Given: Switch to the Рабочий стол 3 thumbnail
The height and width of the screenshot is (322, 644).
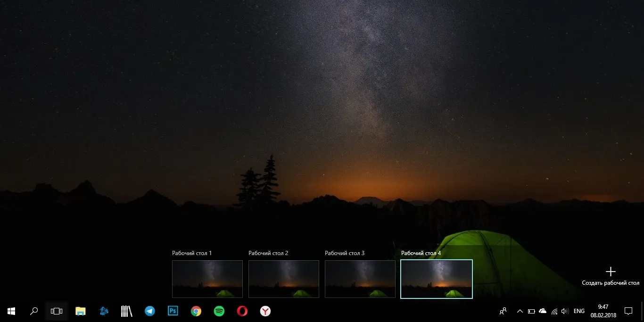Looking at the screenshot, I should coord(360,279).
